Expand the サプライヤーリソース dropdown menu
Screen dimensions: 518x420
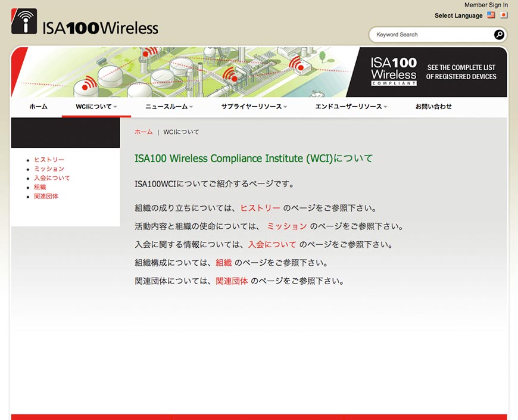pos(254,107)
